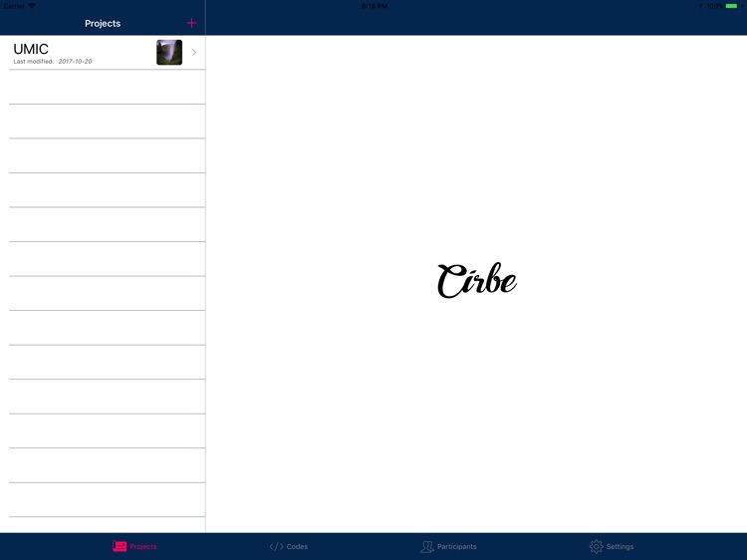Click the Projects header title
The image size is (747, 560).
[103, 23]
